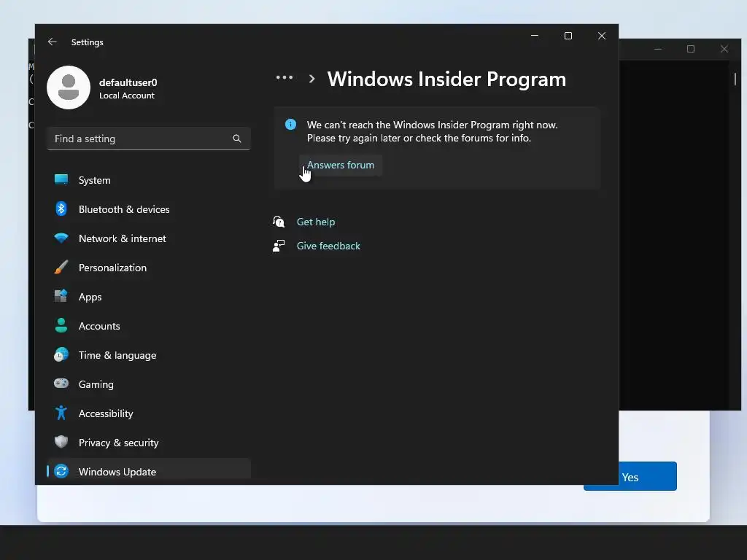Screen dimensions: 747x560
Task: Click the Get help headset icon
Action: (279, 222)
